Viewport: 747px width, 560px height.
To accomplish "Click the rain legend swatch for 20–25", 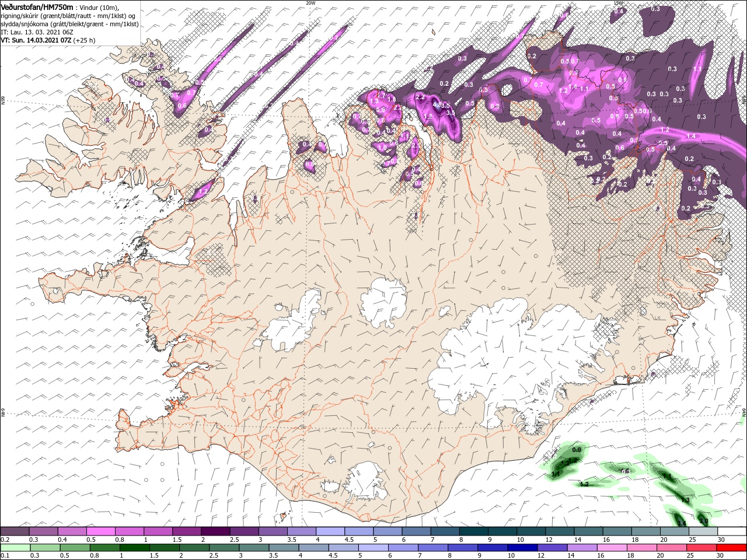I will [x=672, y=548].
